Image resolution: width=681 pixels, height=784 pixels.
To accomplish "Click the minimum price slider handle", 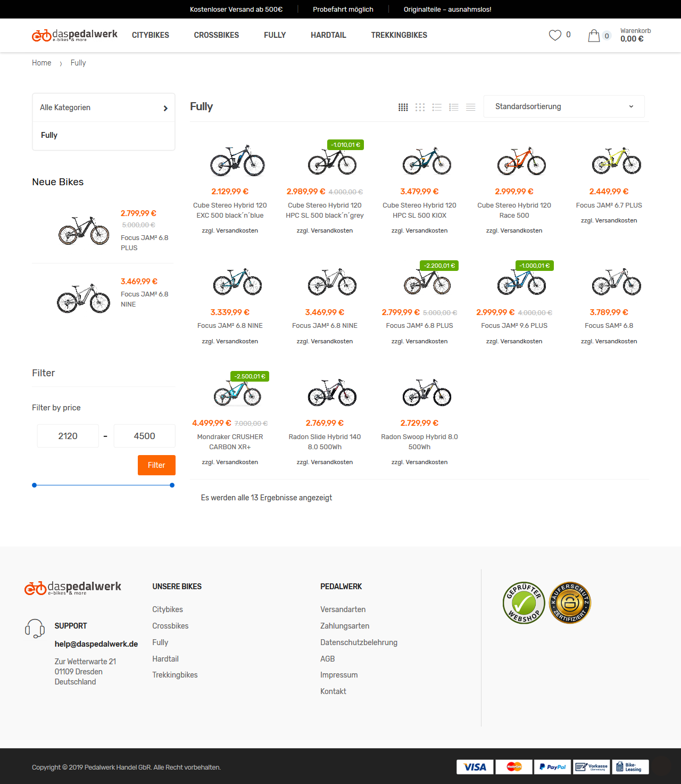I will point(35,485).
